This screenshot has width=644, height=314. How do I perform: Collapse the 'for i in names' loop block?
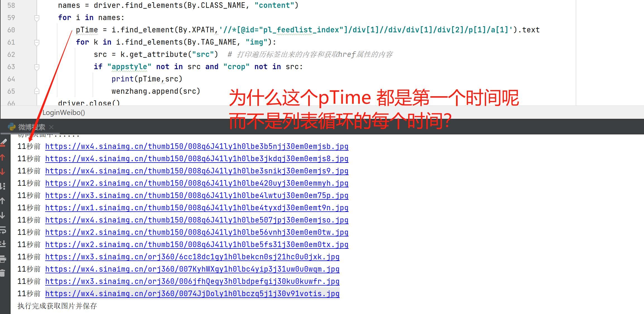coord(37,18)
